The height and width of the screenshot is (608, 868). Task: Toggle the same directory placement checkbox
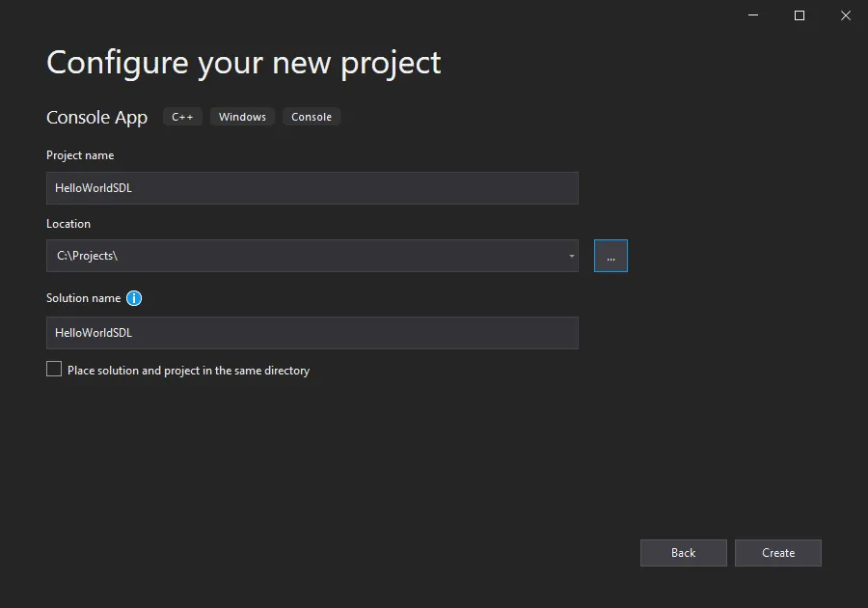[54, 369]
